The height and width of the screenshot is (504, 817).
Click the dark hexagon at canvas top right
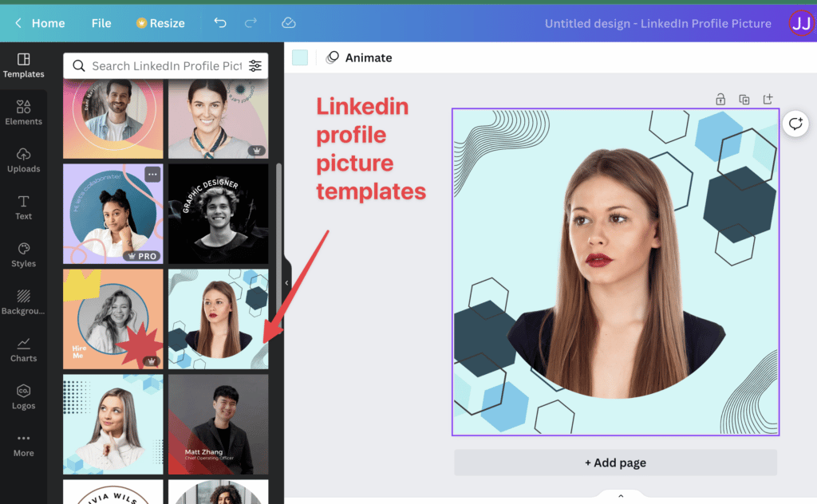click(740, 204)
